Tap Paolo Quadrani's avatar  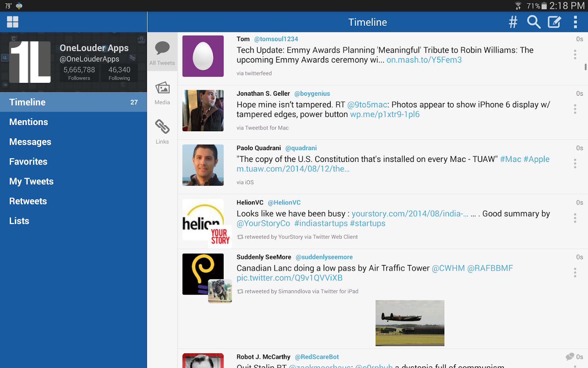(x=203, y=165)
